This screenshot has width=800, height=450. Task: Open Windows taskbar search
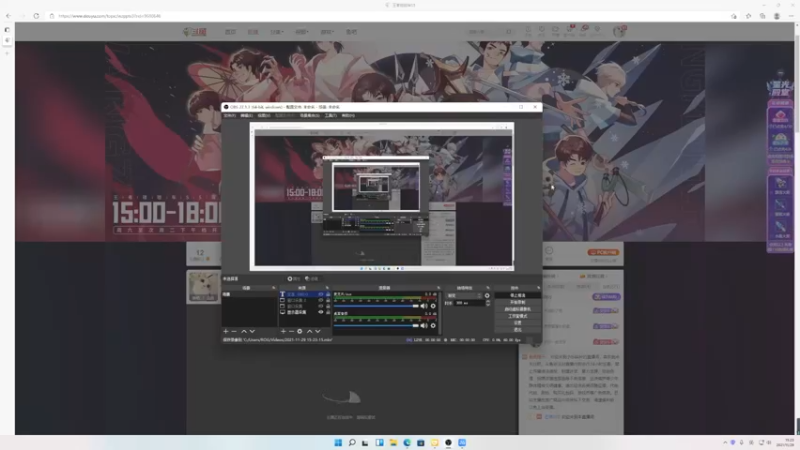pos(352,442)
